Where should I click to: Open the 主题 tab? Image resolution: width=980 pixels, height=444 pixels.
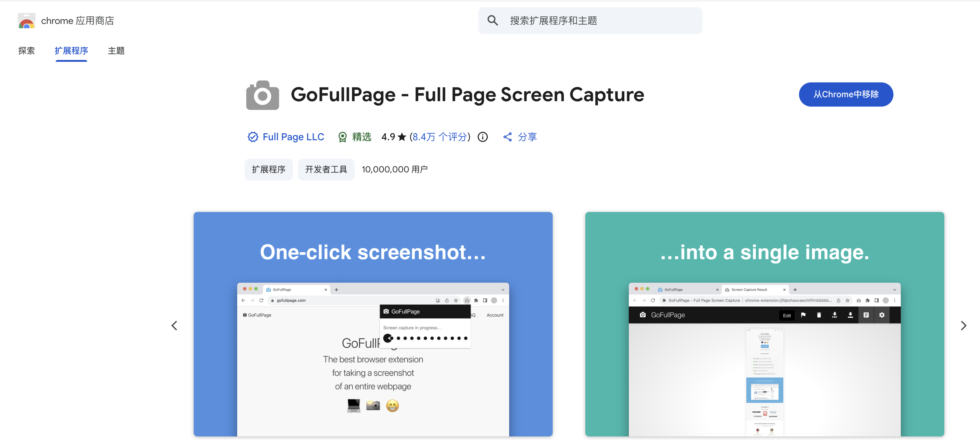tap(116, 51)
